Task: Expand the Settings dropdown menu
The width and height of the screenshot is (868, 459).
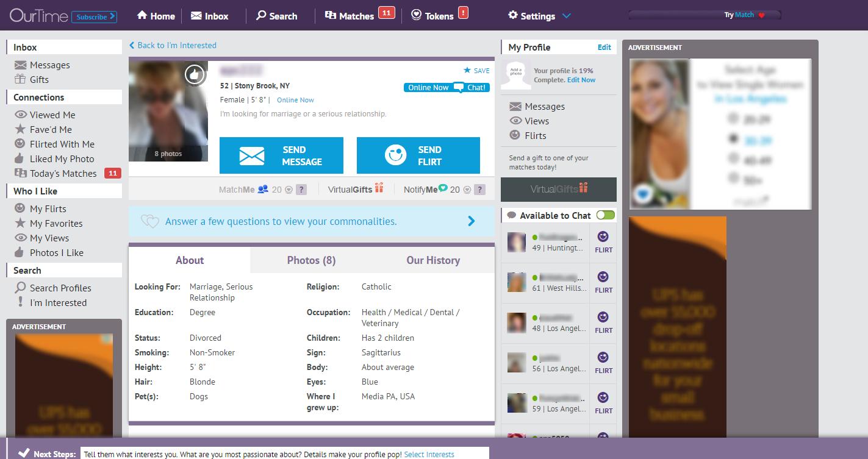Action: click(x=539, y=16)
